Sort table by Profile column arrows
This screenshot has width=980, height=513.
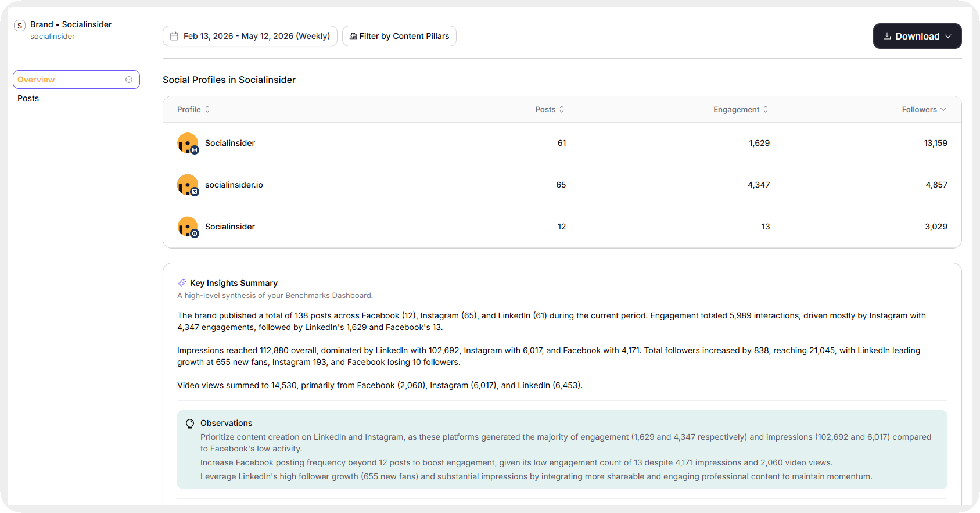coord(207,109)
